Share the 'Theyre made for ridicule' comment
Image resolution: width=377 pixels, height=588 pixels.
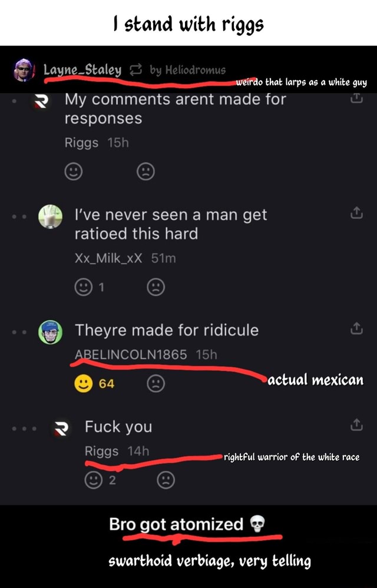(356, 328)
